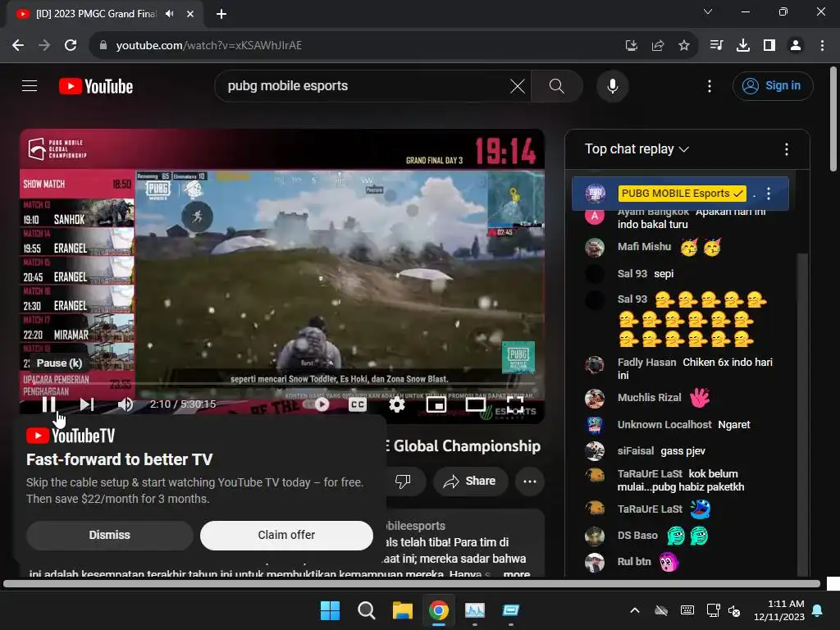This screenshot has height=630, width=840.
Task: Click the Mafi Mishu chat avatar
Action: point(594,247)
